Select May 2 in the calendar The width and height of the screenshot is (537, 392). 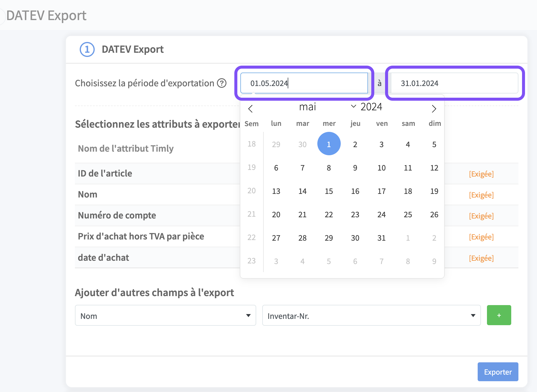pyautogui.click(x=355, y=144)
